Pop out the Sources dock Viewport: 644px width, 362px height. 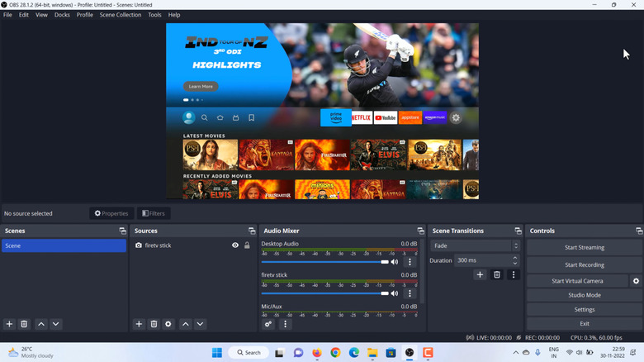click(x=252, y=231)
